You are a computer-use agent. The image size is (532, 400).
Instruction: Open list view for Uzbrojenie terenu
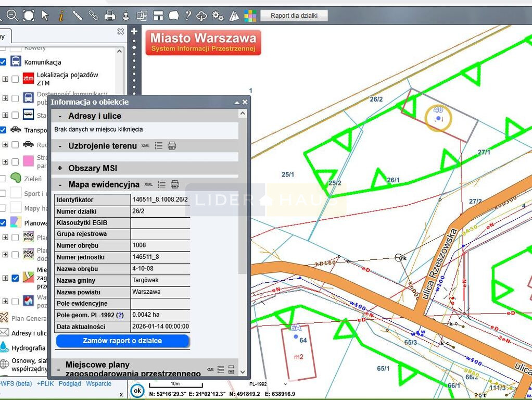click(158, 146)
